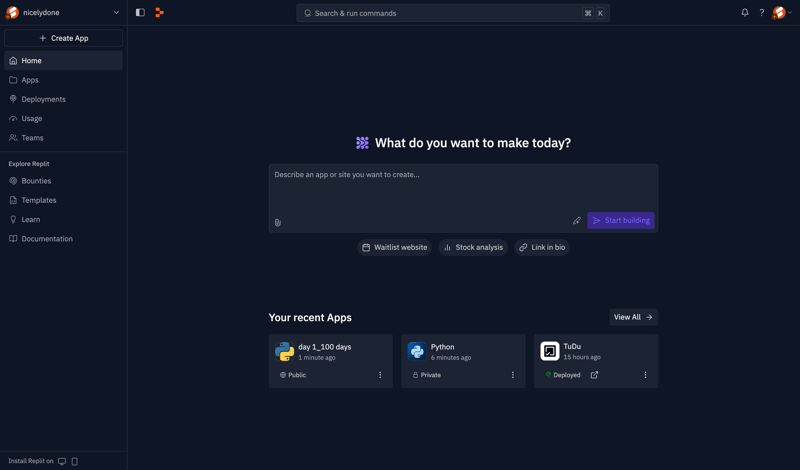800x470 pixels.
Task: Click the Private visibility label
Action: pyautogui.click(x=427, y=375)
